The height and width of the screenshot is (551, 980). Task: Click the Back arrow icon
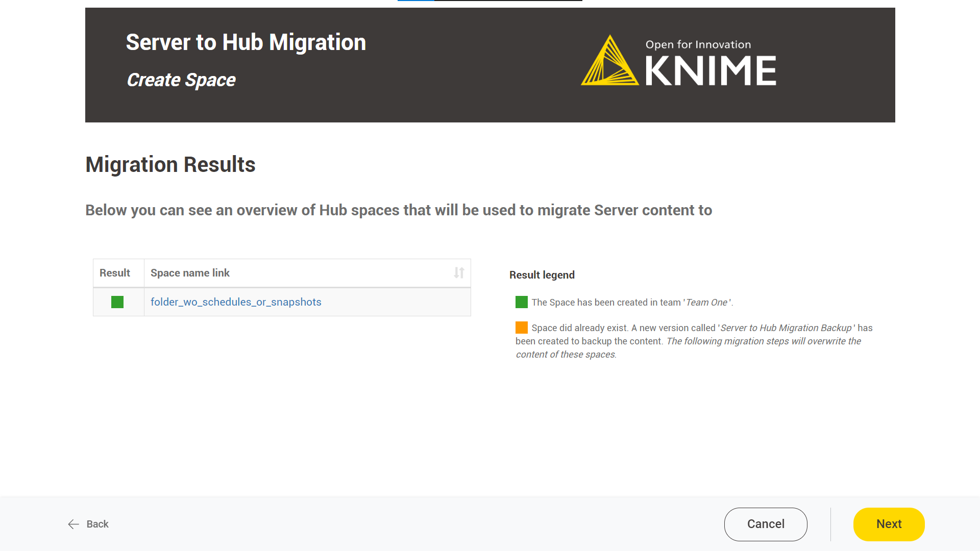(x=73, y=524)
